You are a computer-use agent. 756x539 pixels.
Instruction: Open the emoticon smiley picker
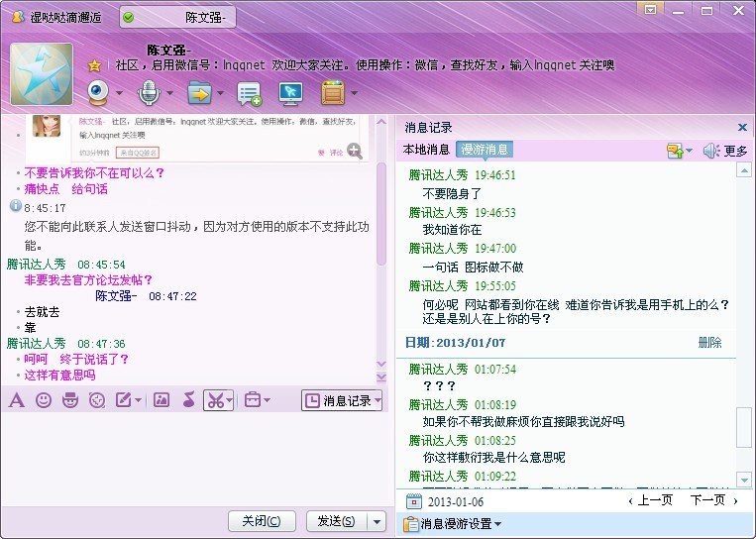(x=44, y=400)
